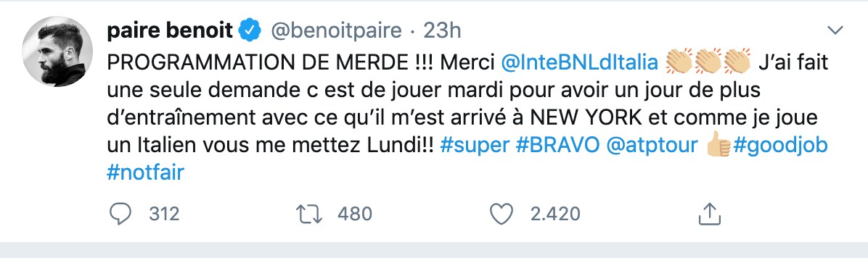Open the @atptour mention

652,146
